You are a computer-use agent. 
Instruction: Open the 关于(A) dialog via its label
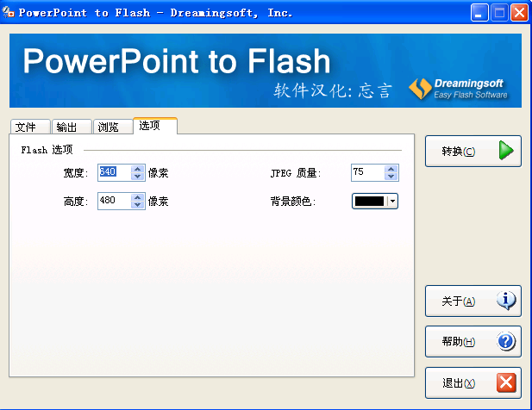[458, 301]
